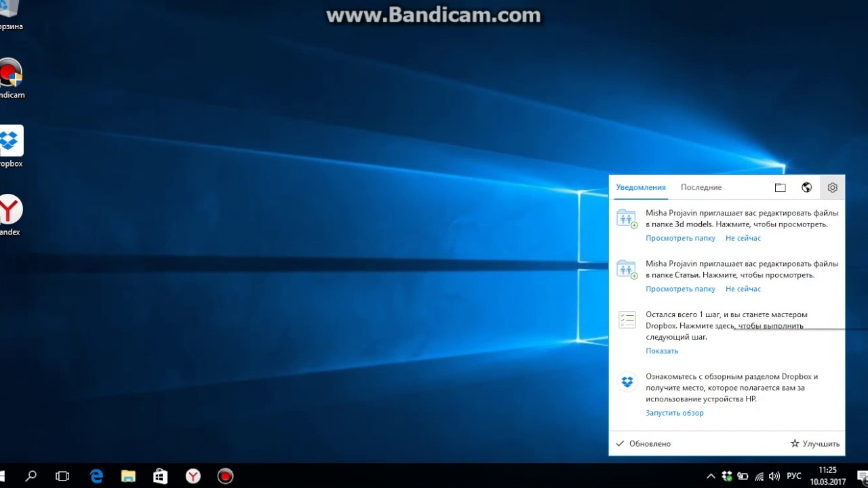Open Dropbox website via globe icon
This screenshot has width=868, height=488.
[806, 188]
